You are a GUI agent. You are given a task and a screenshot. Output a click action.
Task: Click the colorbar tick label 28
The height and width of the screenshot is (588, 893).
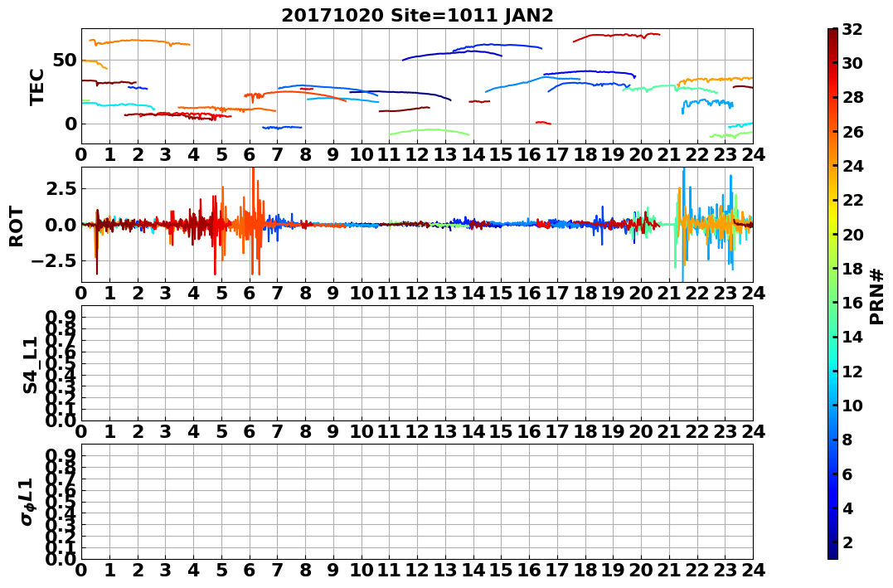(852, 97)
